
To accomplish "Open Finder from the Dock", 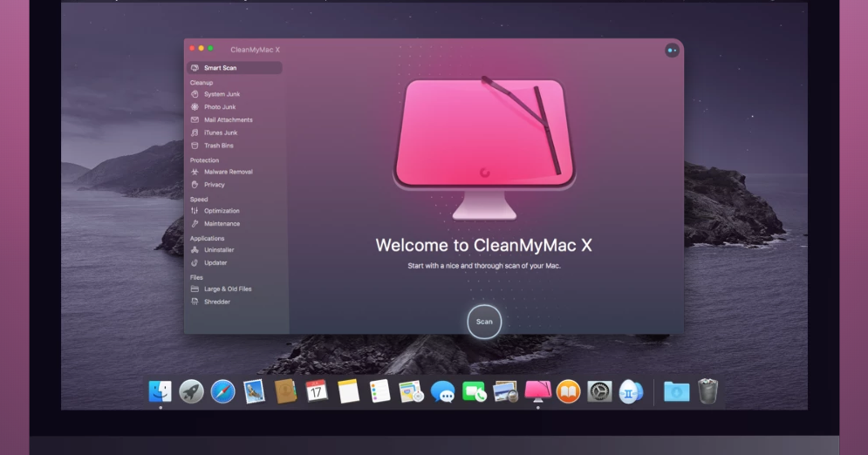I will (x=161, y=391).
